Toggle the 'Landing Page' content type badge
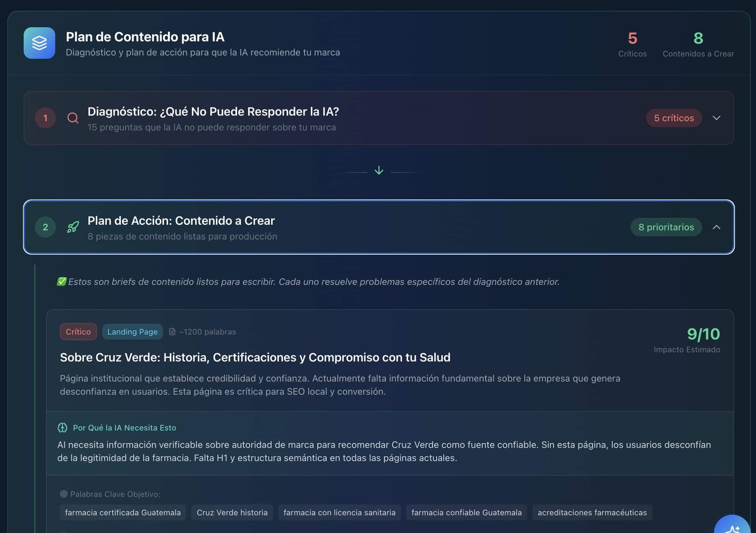Screen dimensions: 756x533 pos(132,331)
